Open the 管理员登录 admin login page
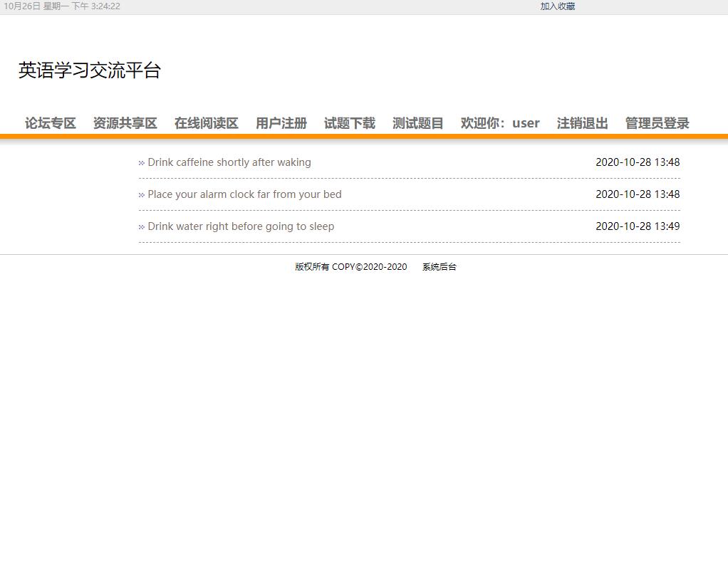The width and height of the screenshot is (728, 566). tap(656, 122)
